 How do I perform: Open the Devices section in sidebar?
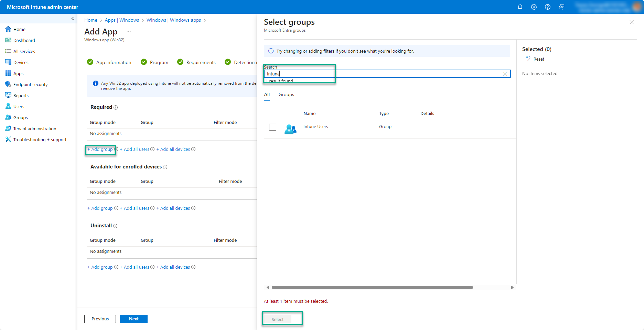tap(21, 62)
